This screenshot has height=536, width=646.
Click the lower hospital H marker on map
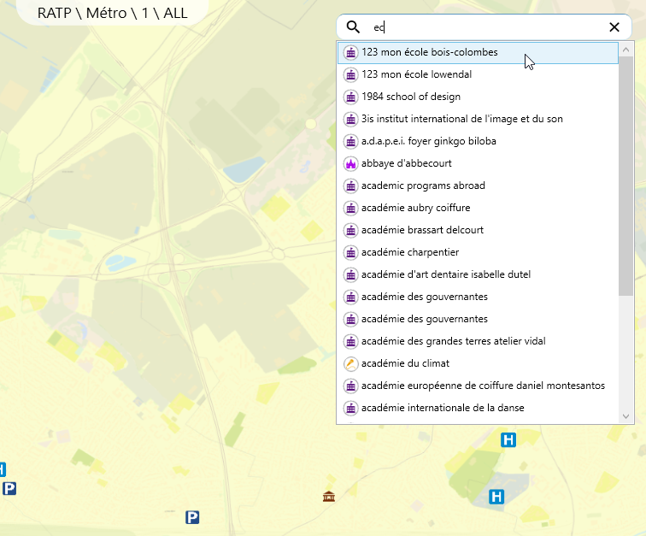pyautogui.click(x=495, y=497)
